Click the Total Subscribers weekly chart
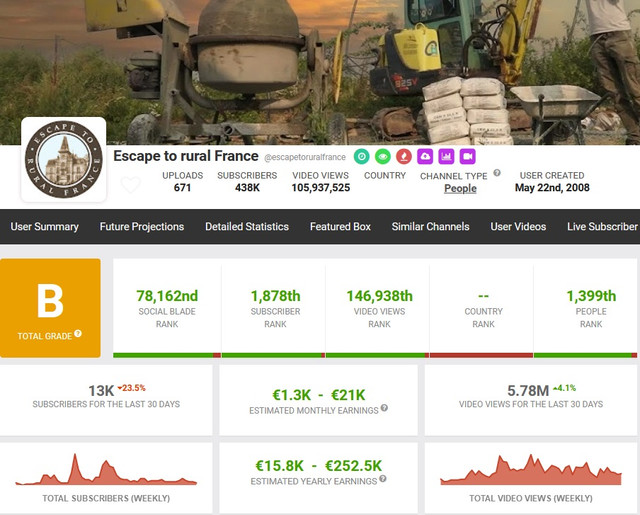The height and width of the screenshot is (515, 640). click(106, 469)
